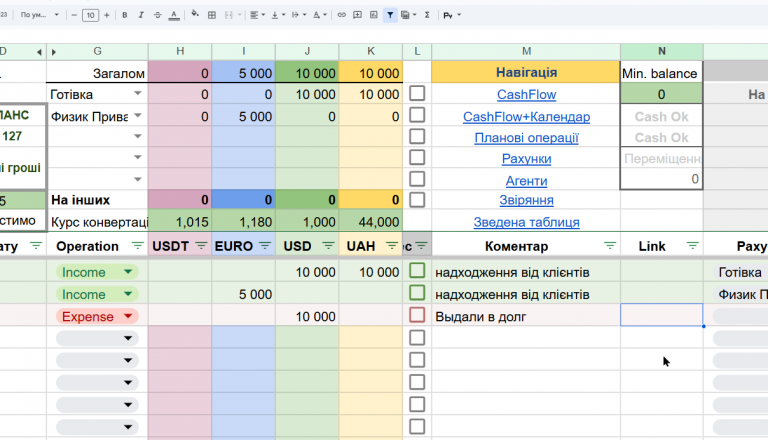Select column N header
Image resolution: width=768 pixels, height=440 pixels.
click(x=662, y=51)
